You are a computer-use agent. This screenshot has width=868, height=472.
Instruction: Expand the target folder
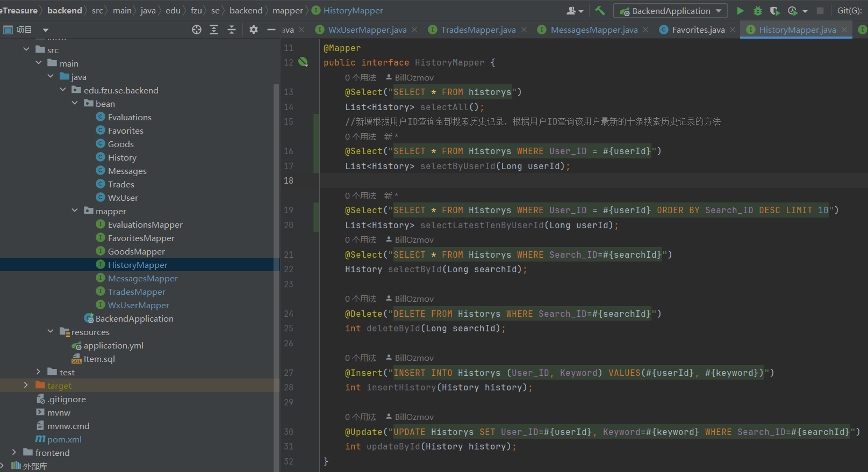pos(26,385)
